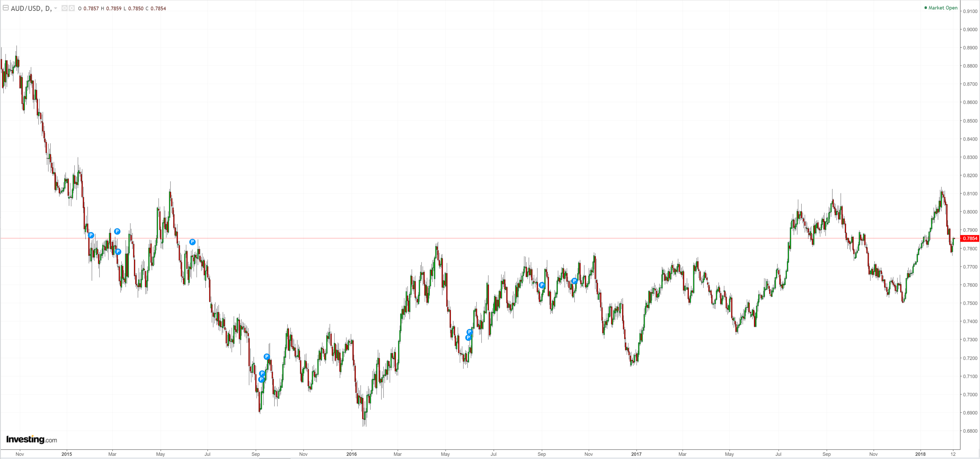Screen dimensions: 980x459
Task: Open the gear settings icon for AUD/USD series
Action: tap(72, 8)
